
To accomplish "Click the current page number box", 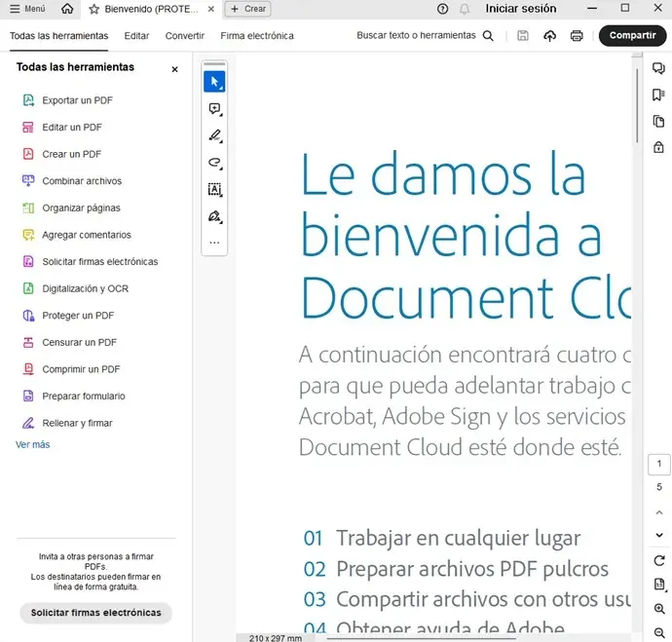I will pos(659,464).
